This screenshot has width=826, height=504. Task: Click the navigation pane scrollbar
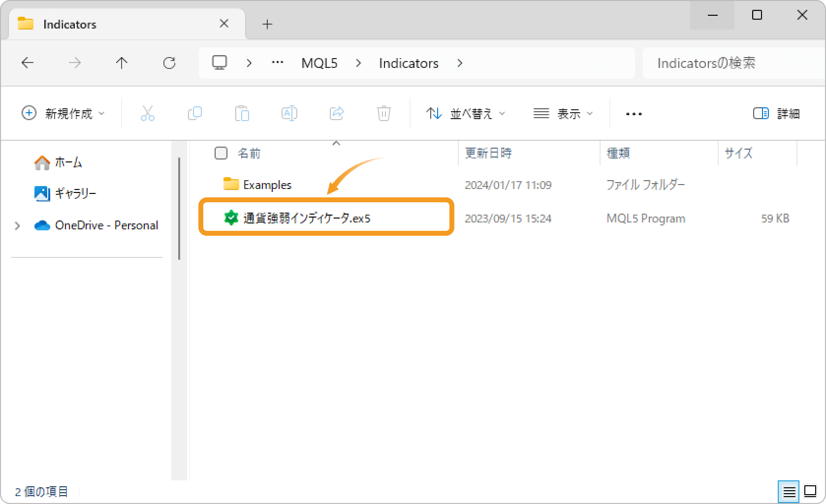[179, 208]
